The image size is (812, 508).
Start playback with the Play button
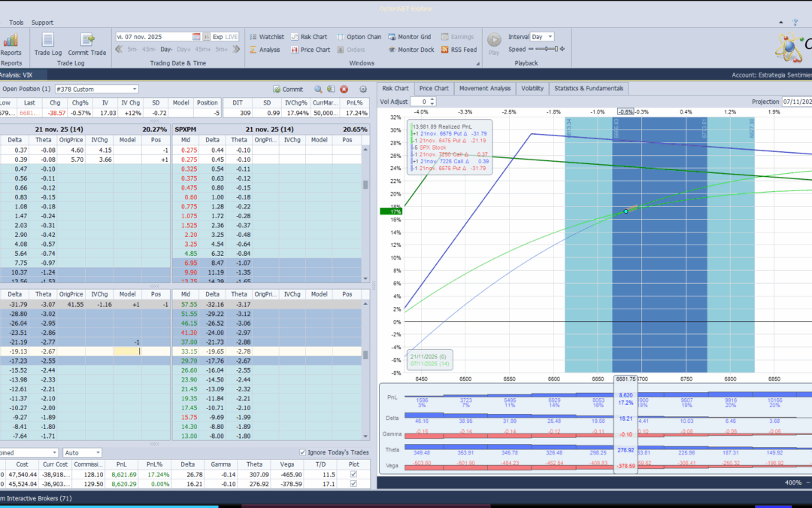494,43
